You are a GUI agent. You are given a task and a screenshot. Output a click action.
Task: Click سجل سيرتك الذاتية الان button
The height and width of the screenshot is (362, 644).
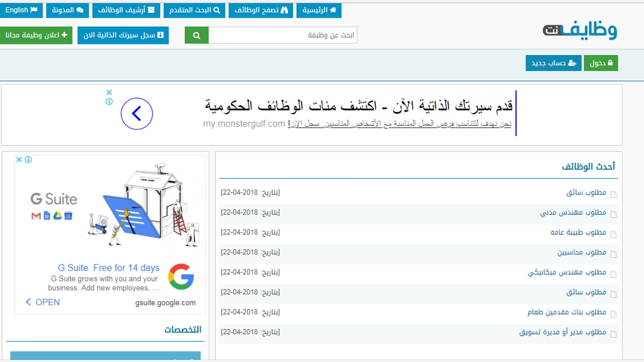point(123,35)
